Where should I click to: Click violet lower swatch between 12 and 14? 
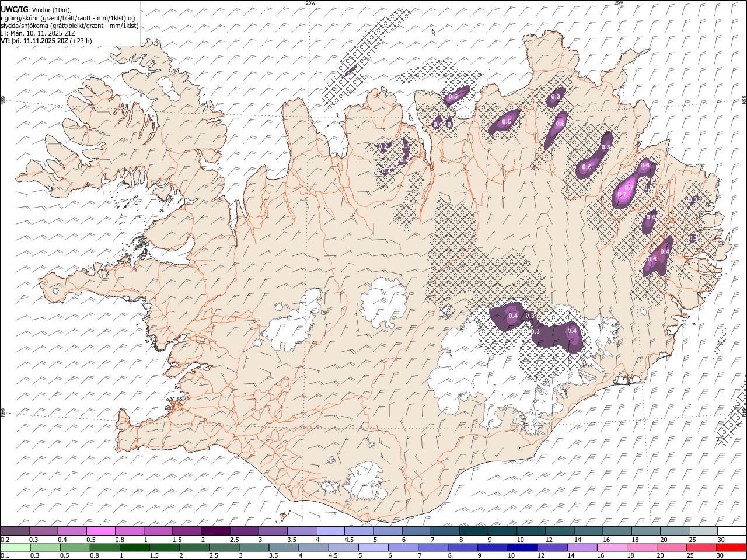(x=551, y=547)
